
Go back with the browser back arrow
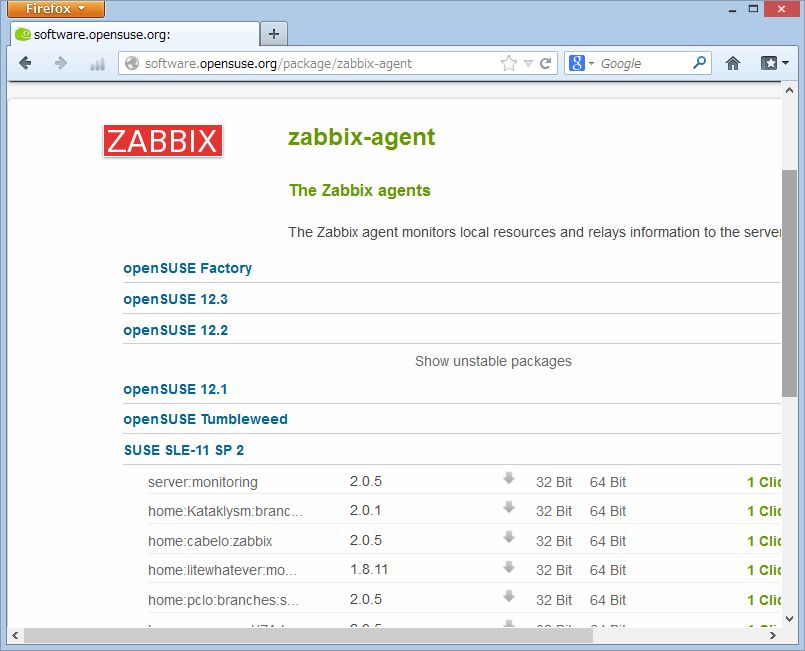pyautogui.click(x=25, y=63)
